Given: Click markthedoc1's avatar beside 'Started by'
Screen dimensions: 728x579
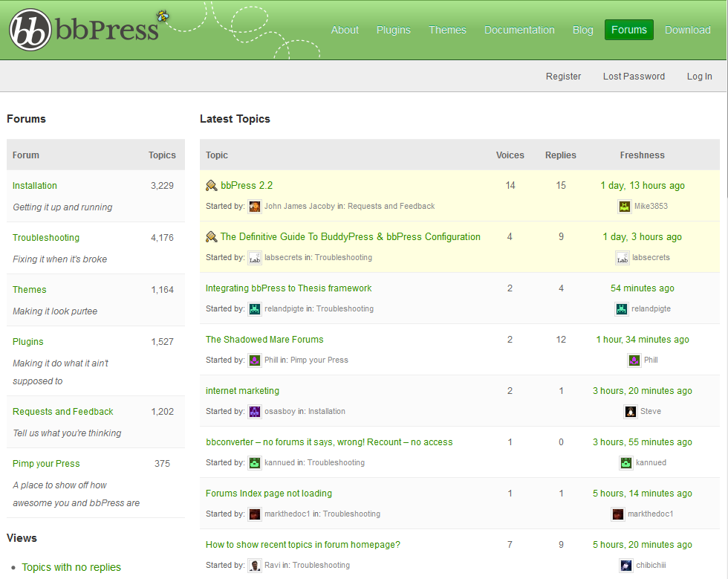Looking at the screenshot, I should [255, 514].
